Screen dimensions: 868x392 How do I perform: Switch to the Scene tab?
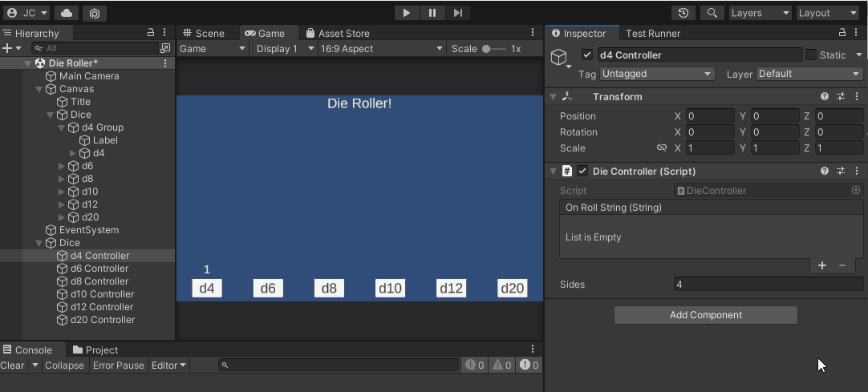pos(204,33)
